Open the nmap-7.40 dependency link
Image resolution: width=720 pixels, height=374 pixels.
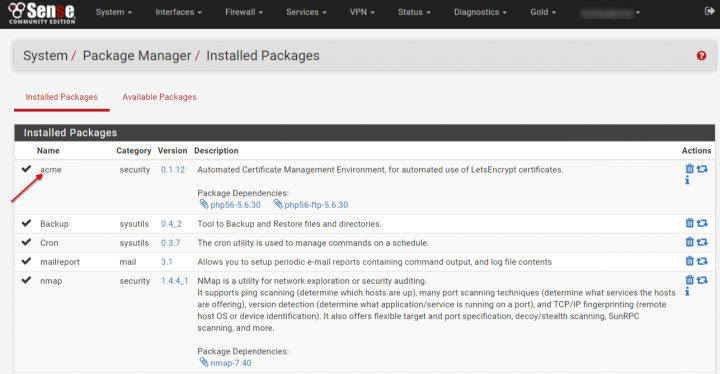(x=225, y=363)
